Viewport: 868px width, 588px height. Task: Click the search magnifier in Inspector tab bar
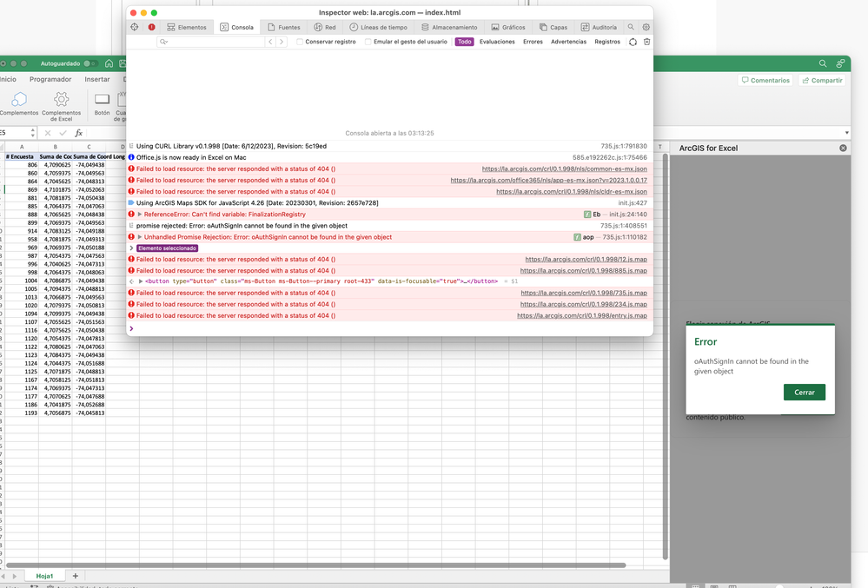tap(631, 27)
